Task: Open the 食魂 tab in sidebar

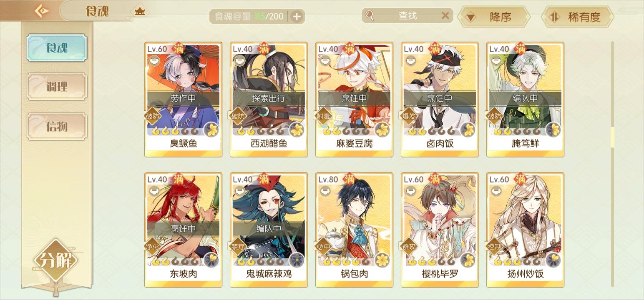Action: point(57,48)
